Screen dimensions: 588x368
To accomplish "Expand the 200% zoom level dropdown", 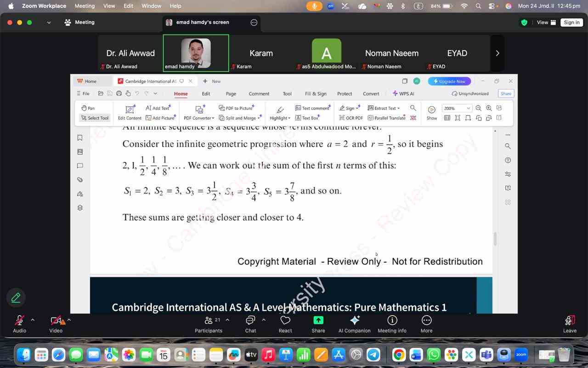I will 468,109.
